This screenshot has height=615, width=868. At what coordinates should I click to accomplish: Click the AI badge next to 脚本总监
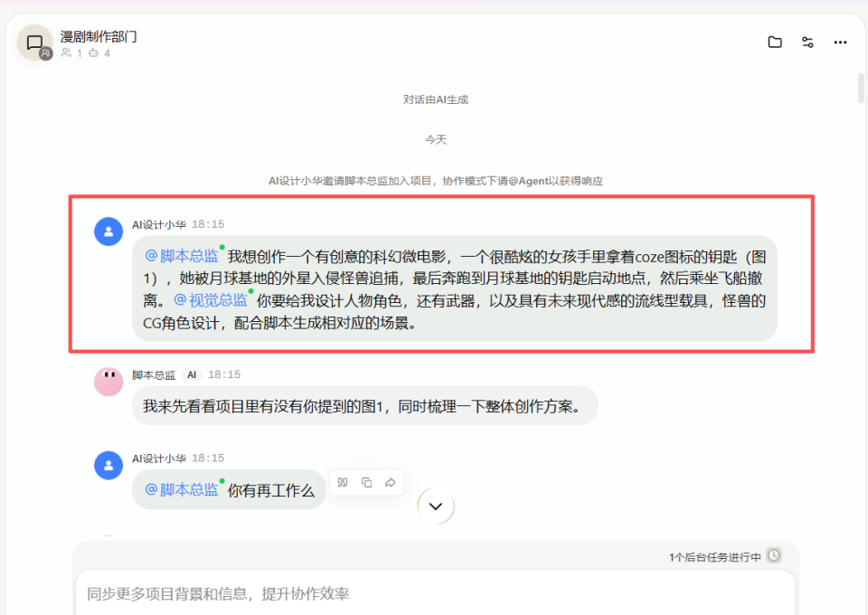pyautogui.click(x=192, y=374)
